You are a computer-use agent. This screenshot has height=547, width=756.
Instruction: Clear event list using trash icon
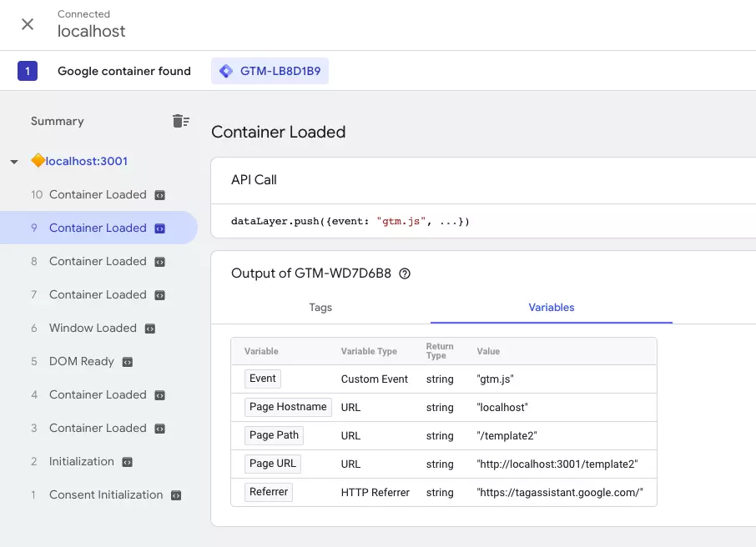pos(181,121)
